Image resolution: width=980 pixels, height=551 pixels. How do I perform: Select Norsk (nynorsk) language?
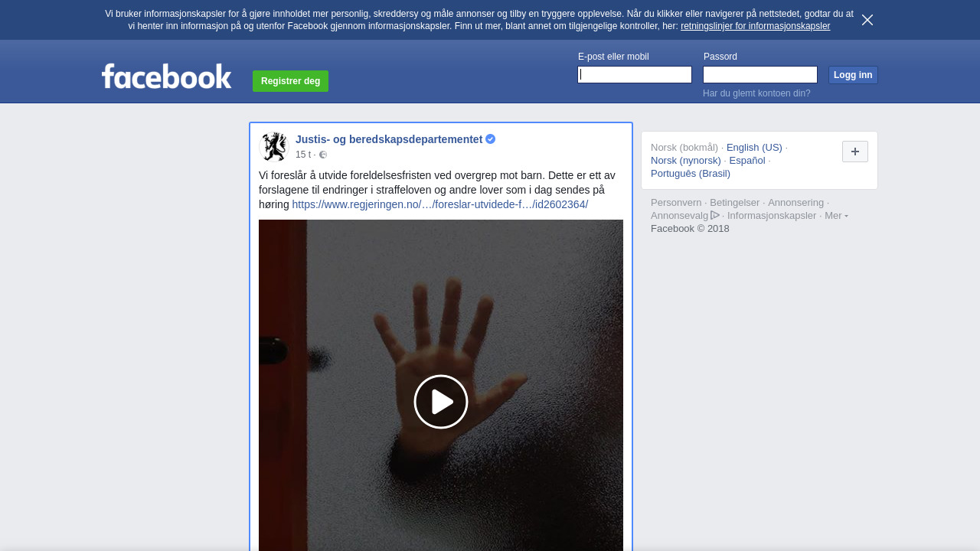click(685, 160)
